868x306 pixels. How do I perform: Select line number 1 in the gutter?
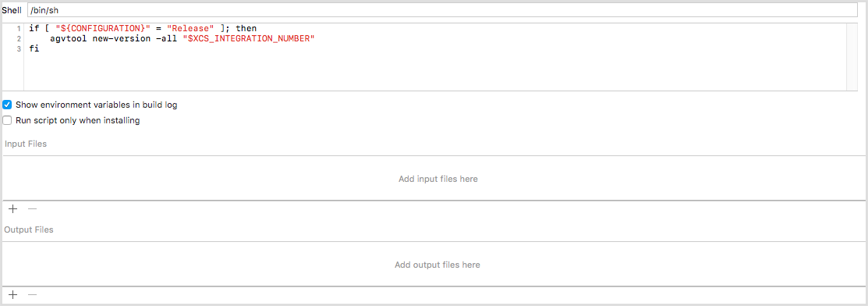pos(19,28)
